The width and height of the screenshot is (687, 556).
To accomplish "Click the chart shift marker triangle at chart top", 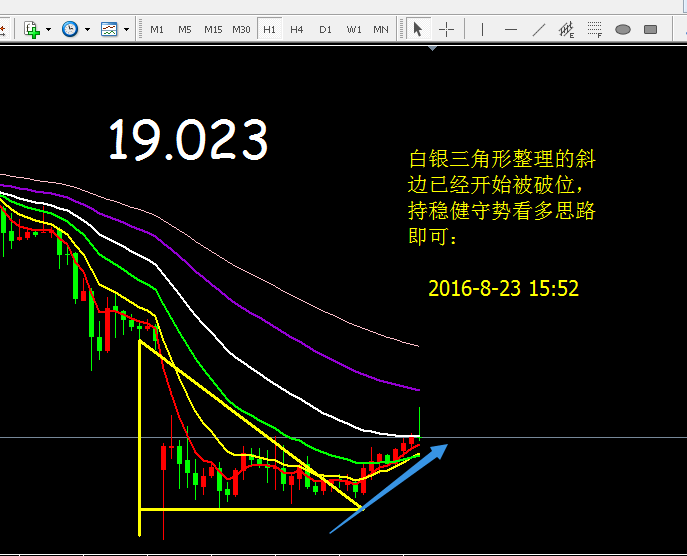I will (x=432, y=49).
